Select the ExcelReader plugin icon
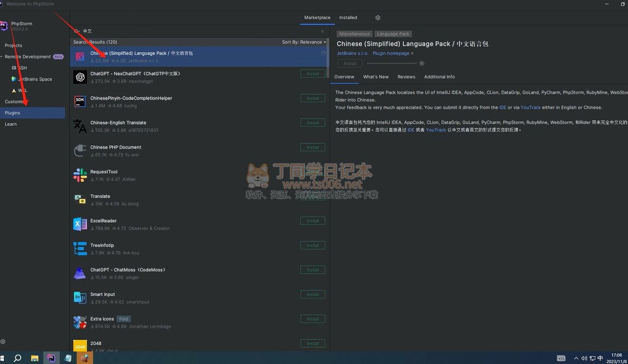This screenshot has width=628, height=364. coord(80,224)
